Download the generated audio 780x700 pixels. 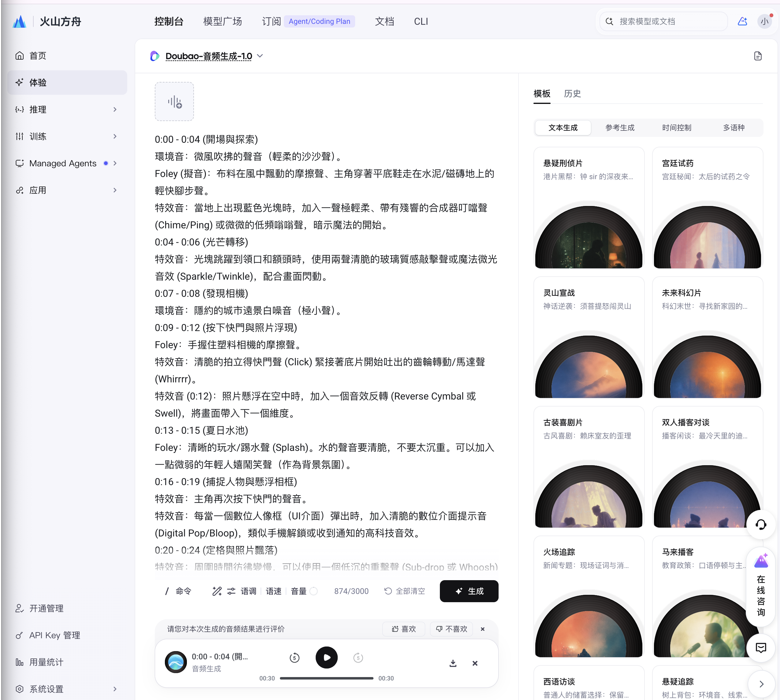[x=453, y=663]
